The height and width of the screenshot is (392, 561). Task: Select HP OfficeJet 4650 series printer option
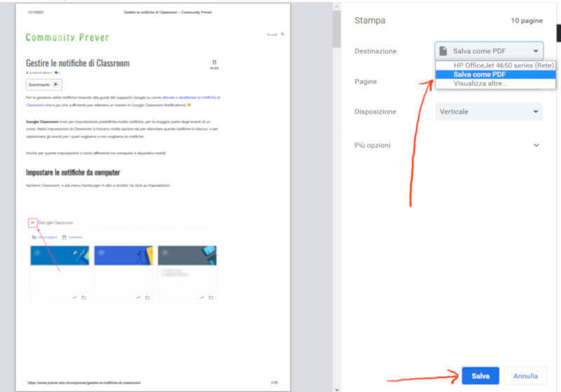503,65
